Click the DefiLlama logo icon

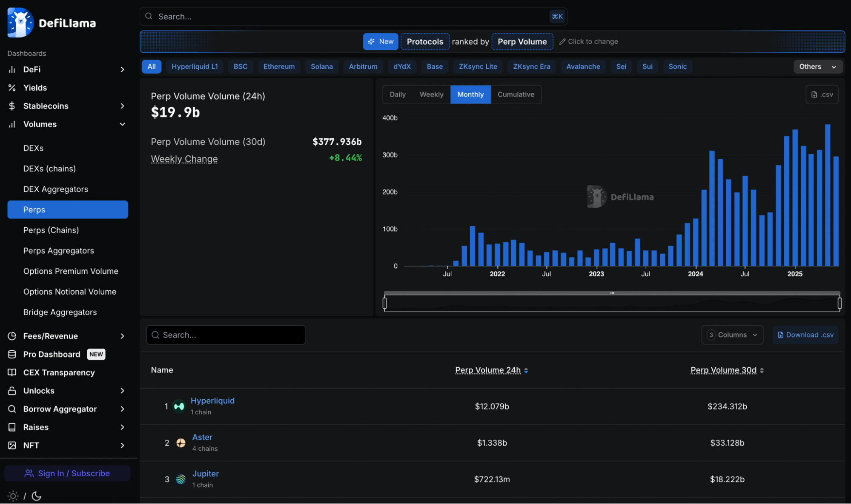[x=20, y=23]
